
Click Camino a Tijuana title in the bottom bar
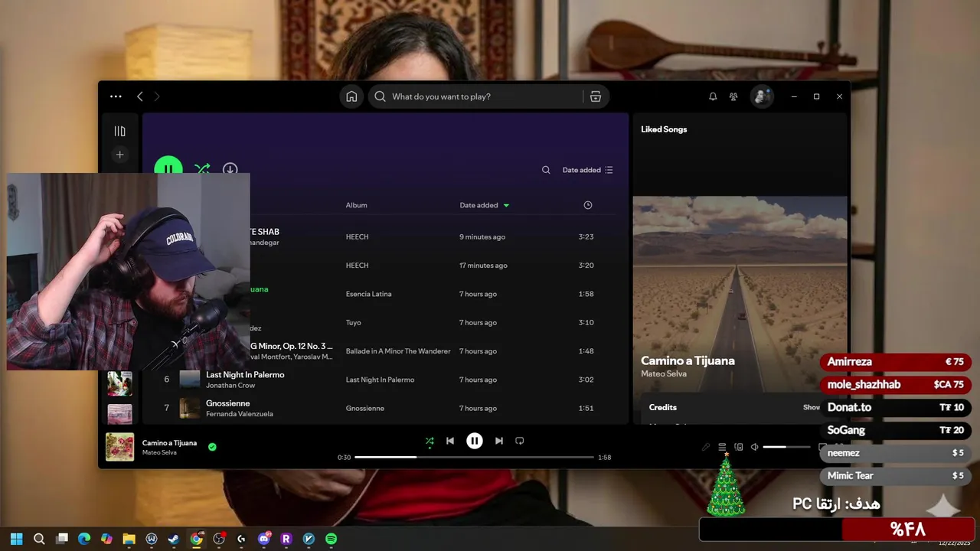pos(169,443)
